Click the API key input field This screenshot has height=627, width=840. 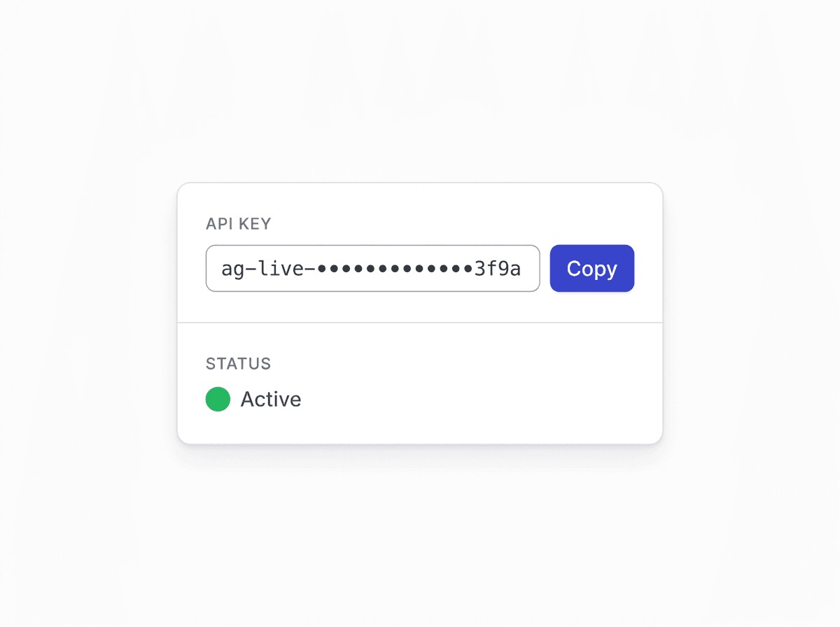(x=372, y=268)
